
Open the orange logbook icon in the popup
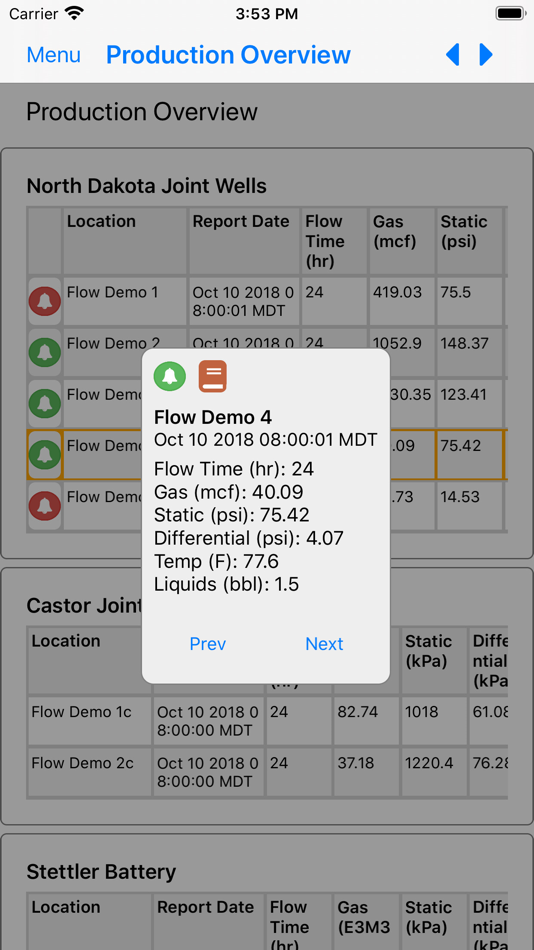[213, 376]
